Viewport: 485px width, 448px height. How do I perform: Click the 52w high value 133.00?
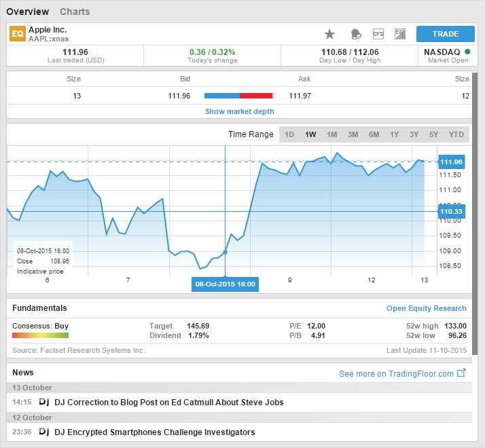pyautogui.click(x=455, y=326)
